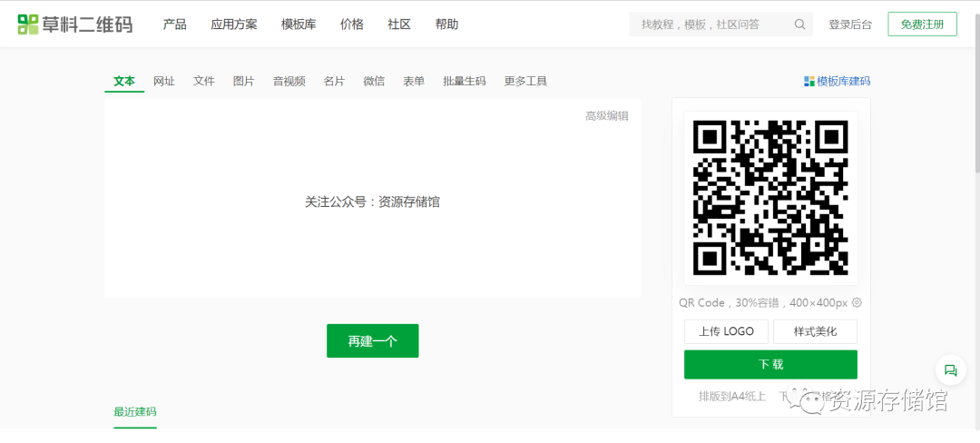
Task: Open the 产品 menu
Action: point(175,25)
